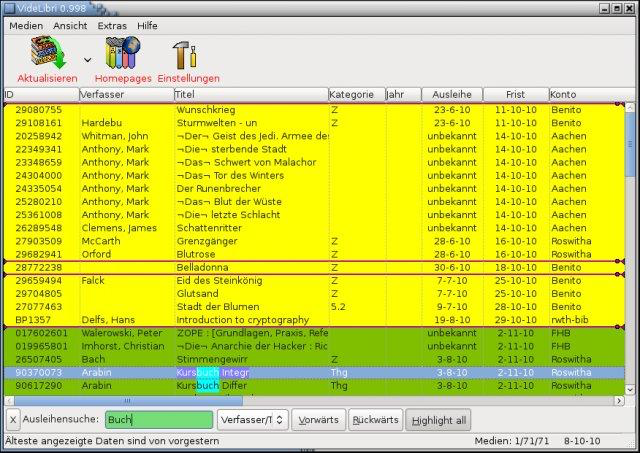Sort by Titel column header

pos(251,94)
